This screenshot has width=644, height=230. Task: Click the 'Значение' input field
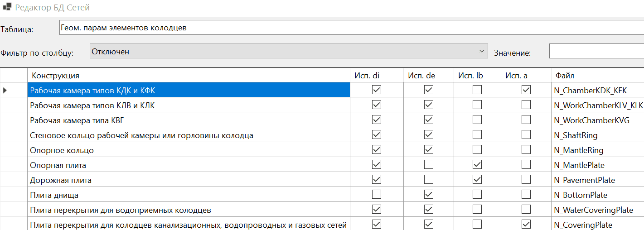tap(596, 52)
